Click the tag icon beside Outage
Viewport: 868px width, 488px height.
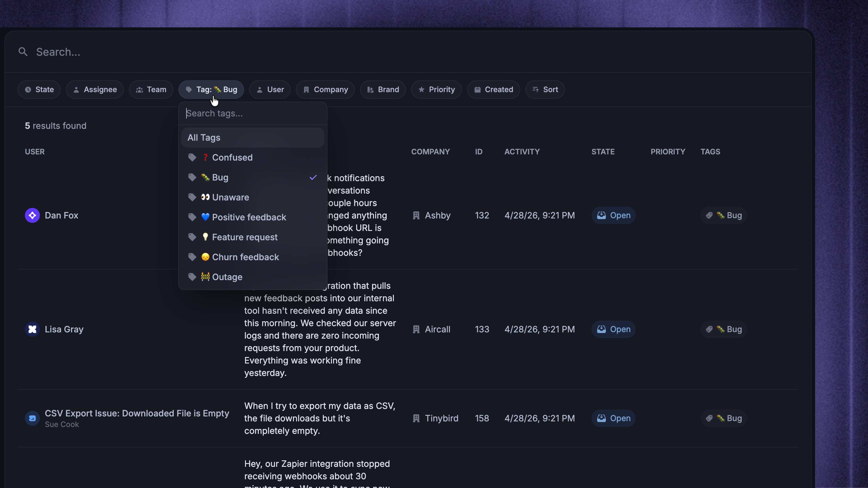[x=192, y=277]
